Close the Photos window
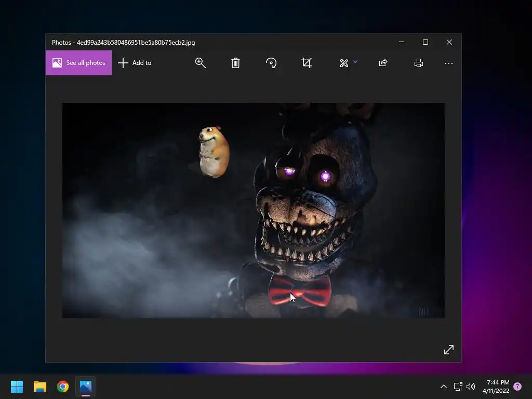The image size is (532, 399). pos(449,42)
